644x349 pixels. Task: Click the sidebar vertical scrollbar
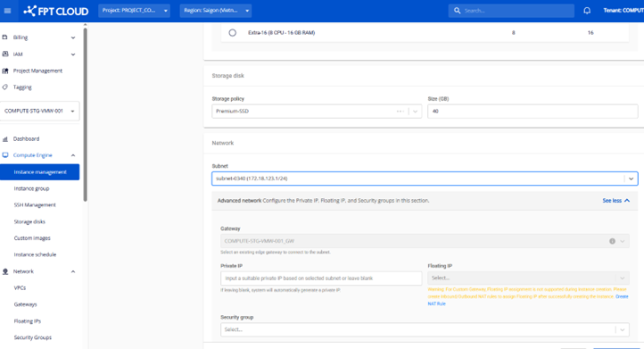(85, 115)
